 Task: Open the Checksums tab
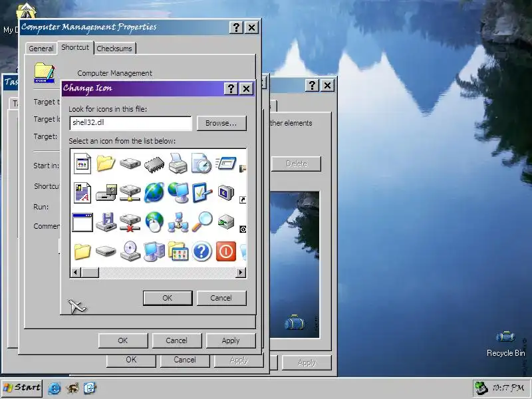pos(114,49)
